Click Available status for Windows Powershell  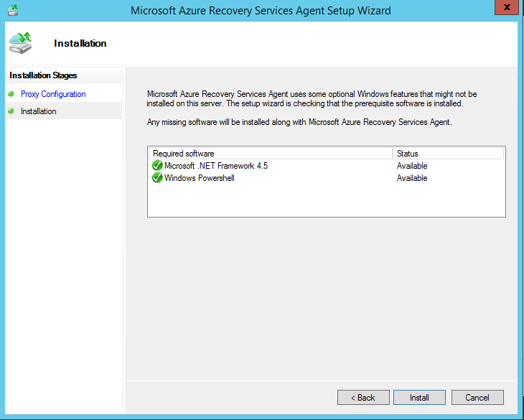coord(412,178)
